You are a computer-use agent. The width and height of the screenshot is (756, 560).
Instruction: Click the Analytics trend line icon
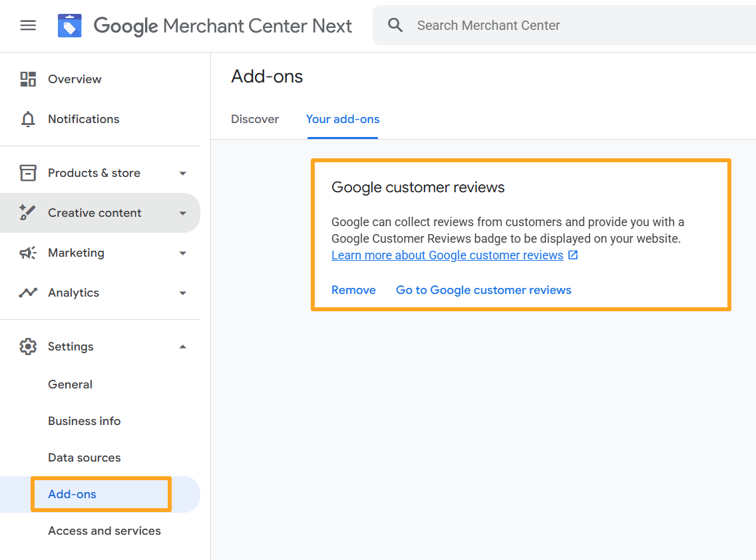pyautogui.click(x=27, y=293)
